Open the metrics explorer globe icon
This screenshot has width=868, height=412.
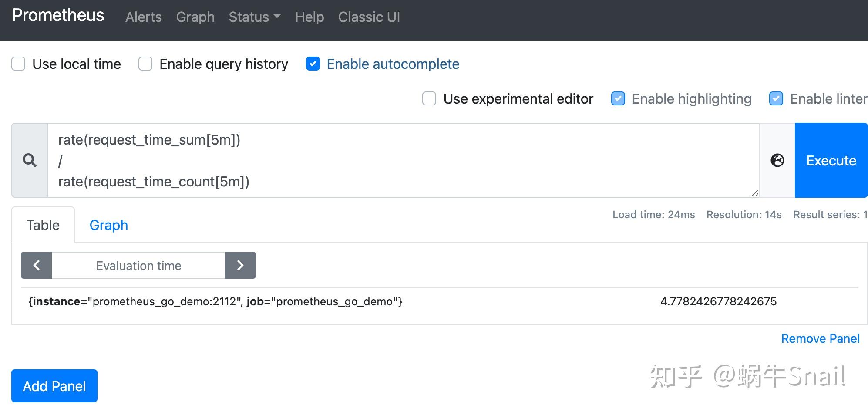[x=777, y=160]
